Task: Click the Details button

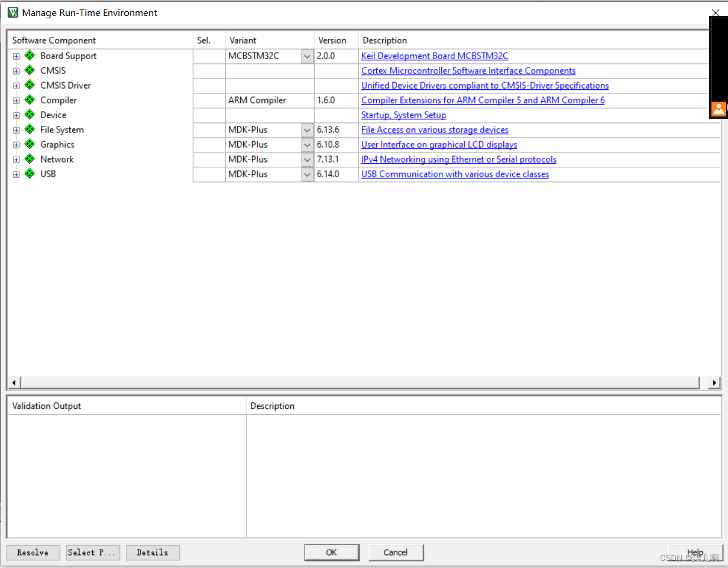Action: point(153,553)
